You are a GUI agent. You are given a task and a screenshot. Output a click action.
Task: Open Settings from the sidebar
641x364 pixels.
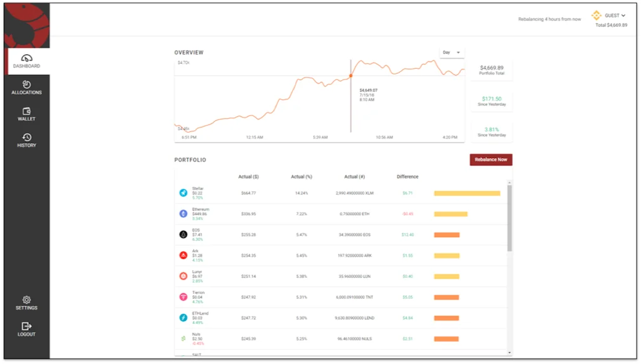point(26,303)
